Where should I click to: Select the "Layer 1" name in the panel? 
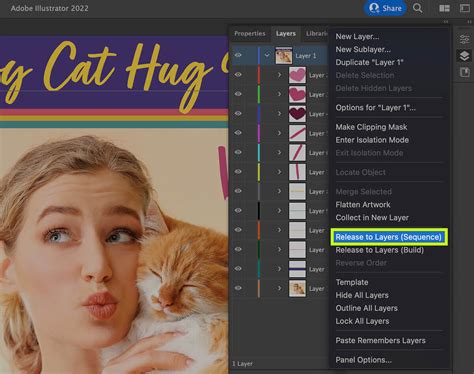point(306,56)
